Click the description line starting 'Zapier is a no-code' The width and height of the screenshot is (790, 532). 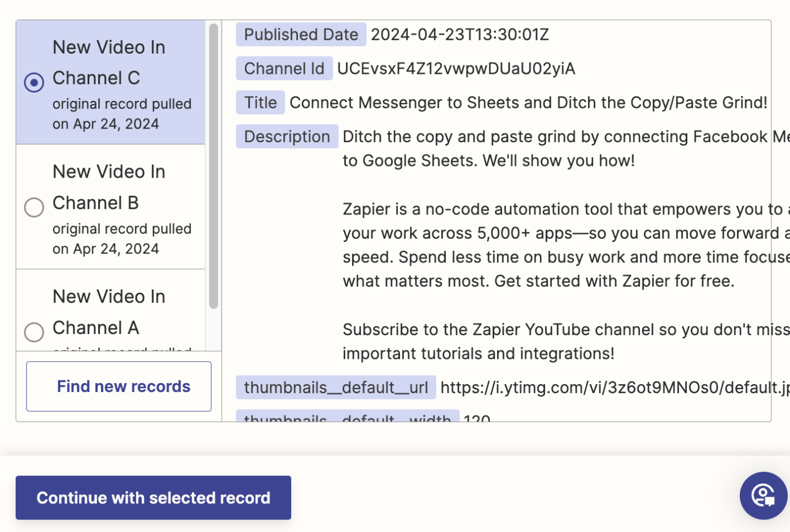click(566, 209)
